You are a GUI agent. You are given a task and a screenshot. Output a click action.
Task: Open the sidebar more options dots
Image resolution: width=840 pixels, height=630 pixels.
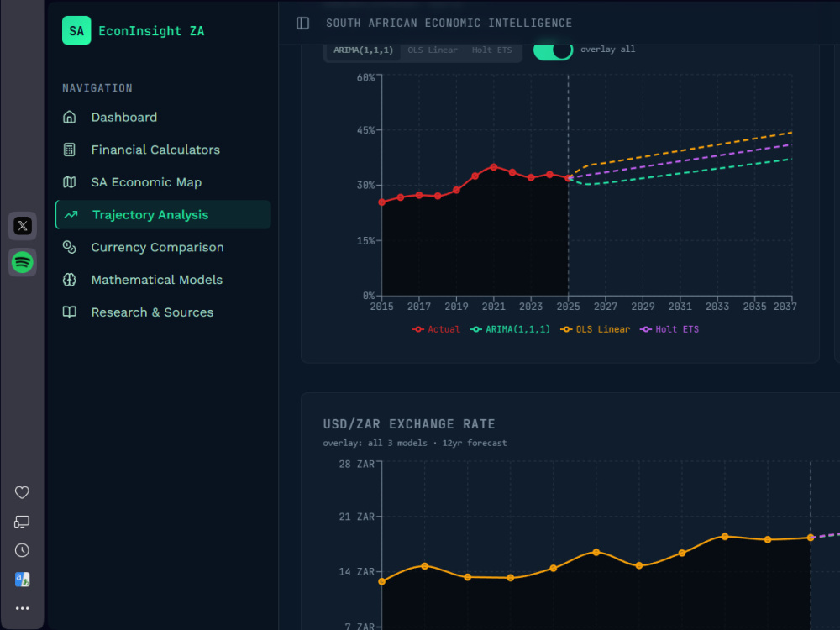pyautogui.click(x=22, y=608)
